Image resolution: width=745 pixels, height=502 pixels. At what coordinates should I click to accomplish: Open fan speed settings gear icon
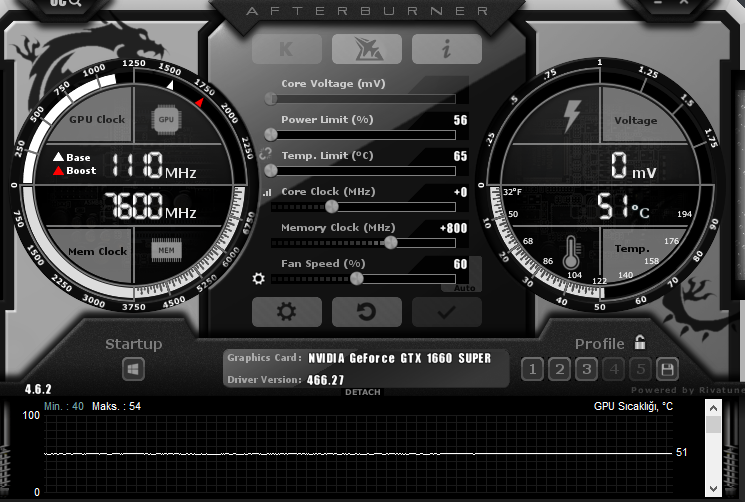click(x=258, y=278)
